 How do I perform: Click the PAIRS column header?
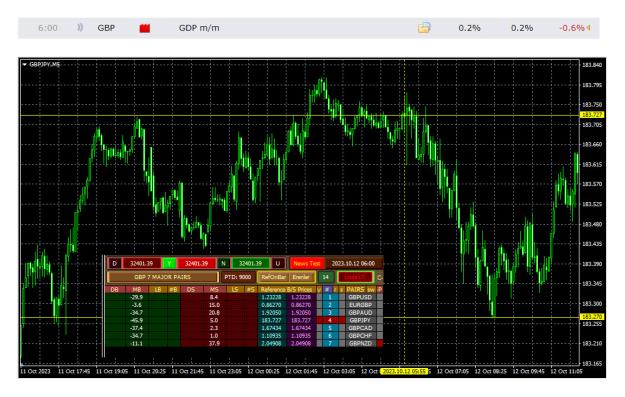click(356, 289)
